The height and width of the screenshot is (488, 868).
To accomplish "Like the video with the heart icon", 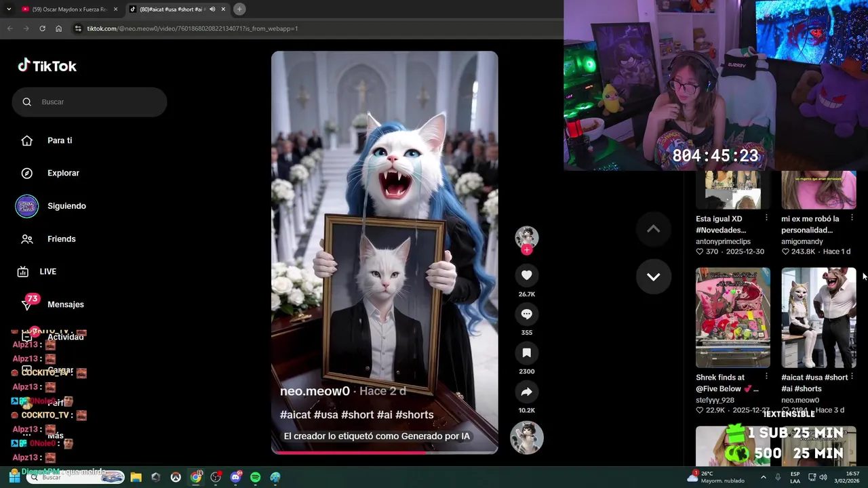I will pyautogui.click(x=526, y=275).
